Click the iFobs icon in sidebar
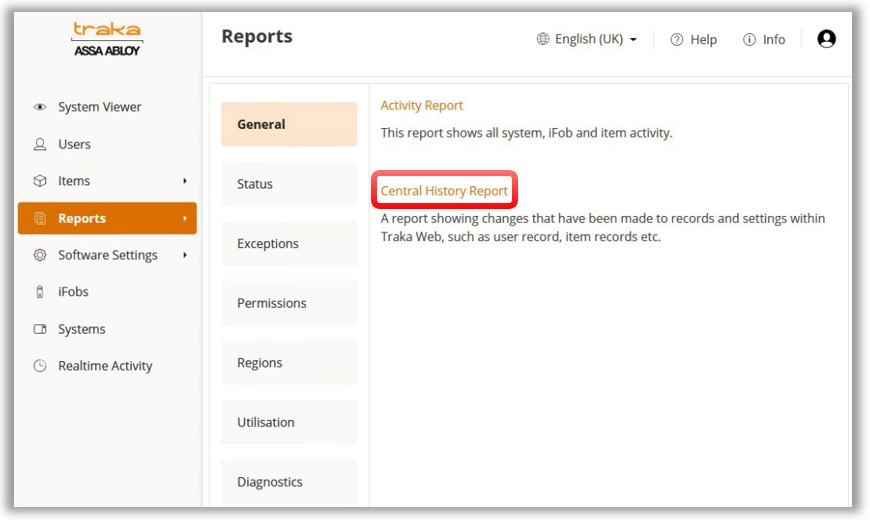The image size is (870, 525). click(x=40, y=292)
